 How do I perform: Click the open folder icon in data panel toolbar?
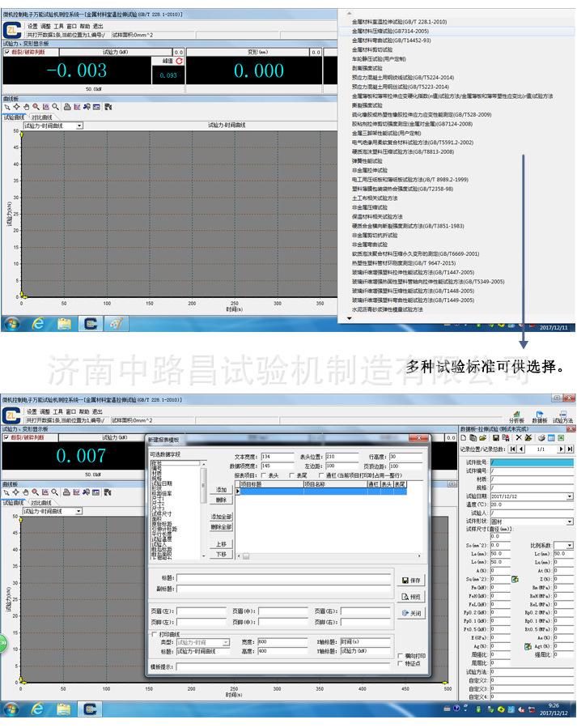point(483,438)
